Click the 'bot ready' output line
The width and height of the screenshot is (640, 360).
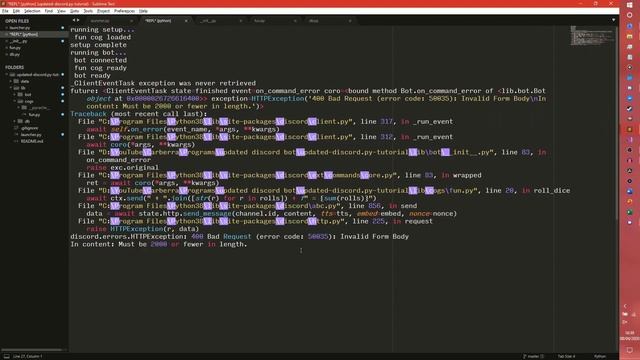[x=92, y=76]
